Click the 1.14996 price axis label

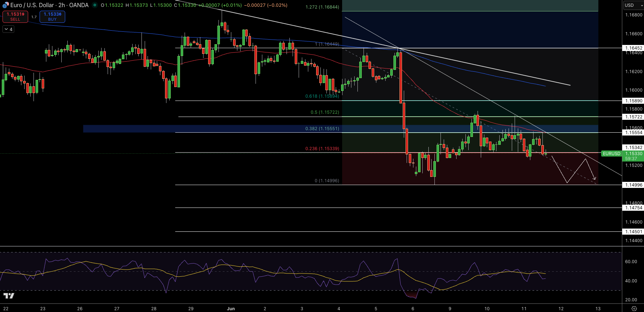pos(633,185)
